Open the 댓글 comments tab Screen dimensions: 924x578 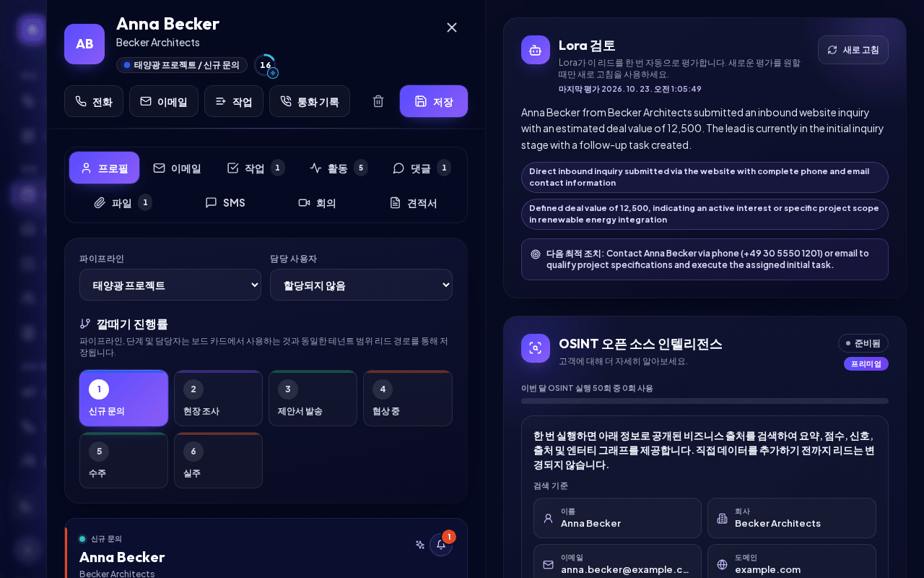(422, 168)
